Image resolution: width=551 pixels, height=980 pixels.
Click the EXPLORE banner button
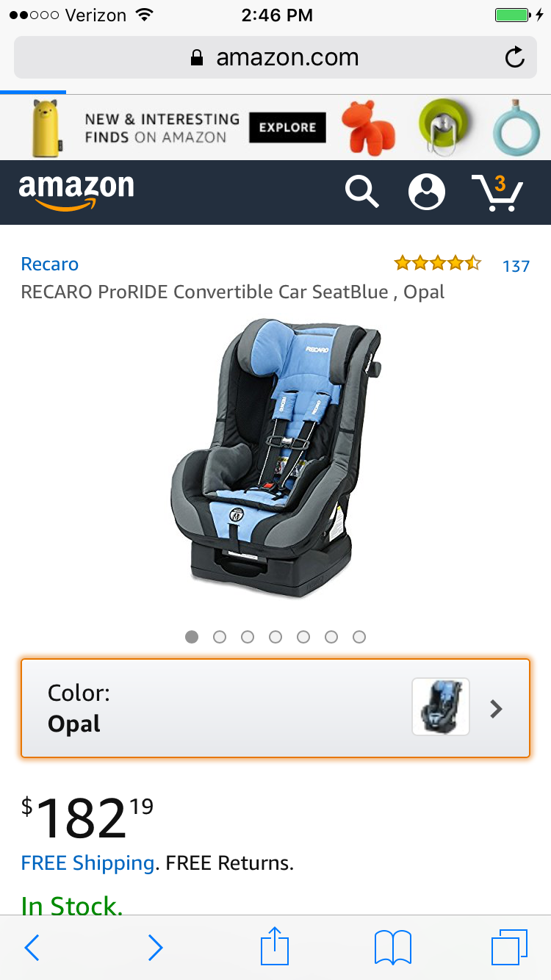pyautogui.click(x=287, y=127)
